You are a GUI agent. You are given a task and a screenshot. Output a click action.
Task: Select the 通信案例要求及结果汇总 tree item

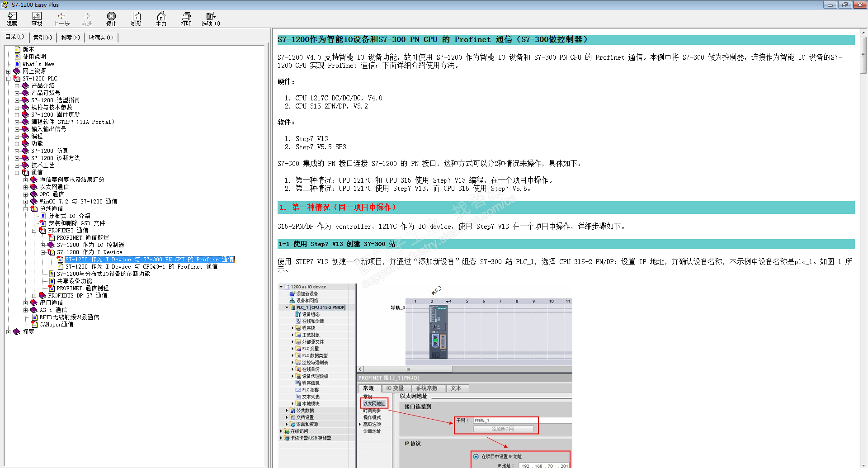coord(72,180)
